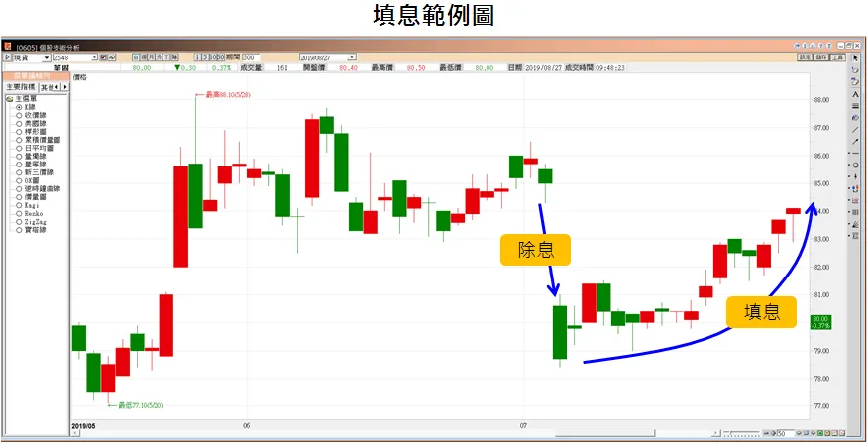Click the 設定 button
Viewport: 868px width, 444px height.
805,57
